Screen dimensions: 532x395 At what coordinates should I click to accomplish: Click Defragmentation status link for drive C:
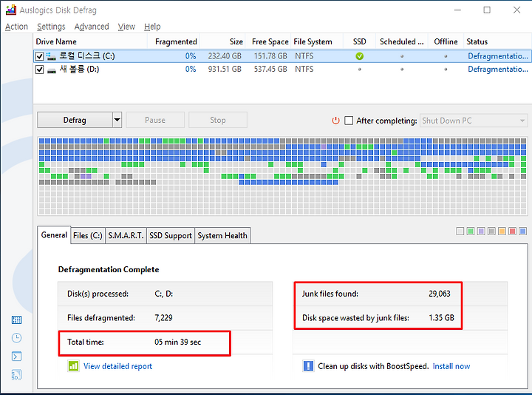point(498,56)
